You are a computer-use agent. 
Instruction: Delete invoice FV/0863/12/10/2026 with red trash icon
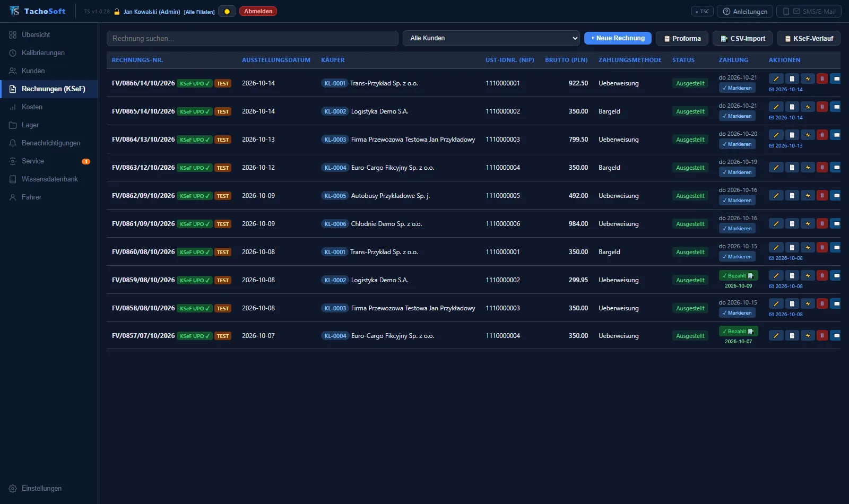tap(822, 167)
